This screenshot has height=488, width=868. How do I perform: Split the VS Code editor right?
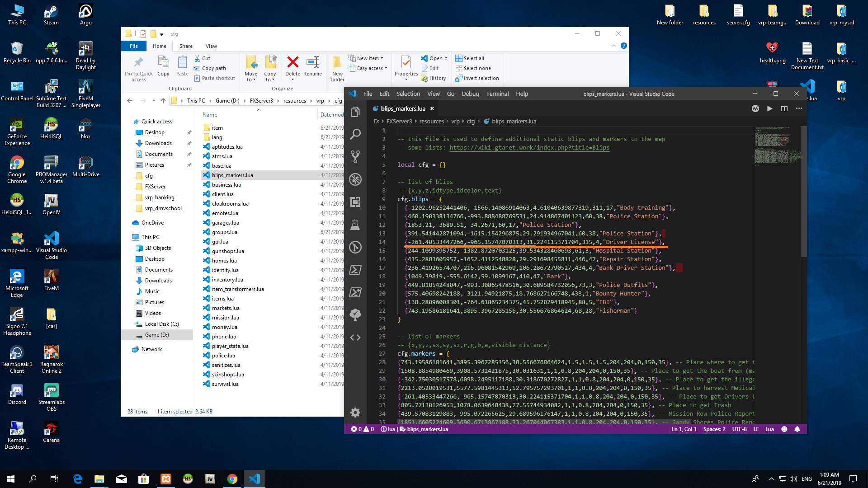pos(784,108)
